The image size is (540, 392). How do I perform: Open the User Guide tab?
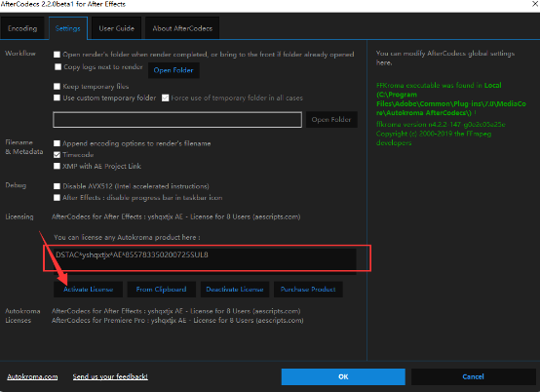pos(116,28)
